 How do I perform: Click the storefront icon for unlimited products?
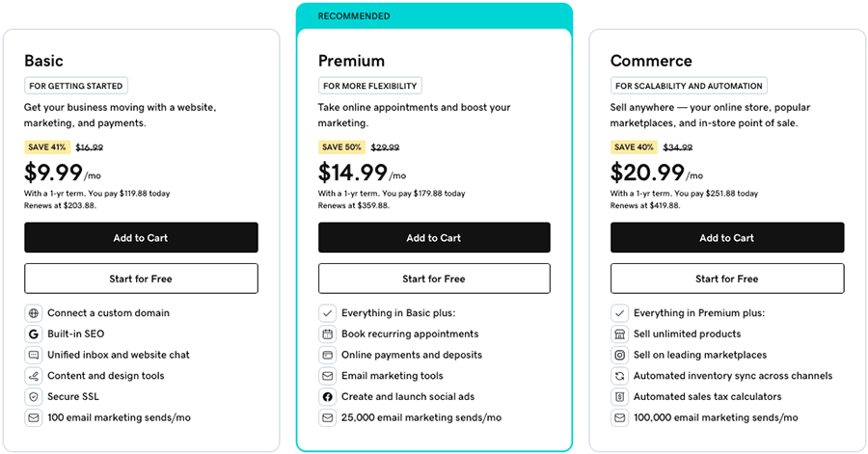point(619,334)
